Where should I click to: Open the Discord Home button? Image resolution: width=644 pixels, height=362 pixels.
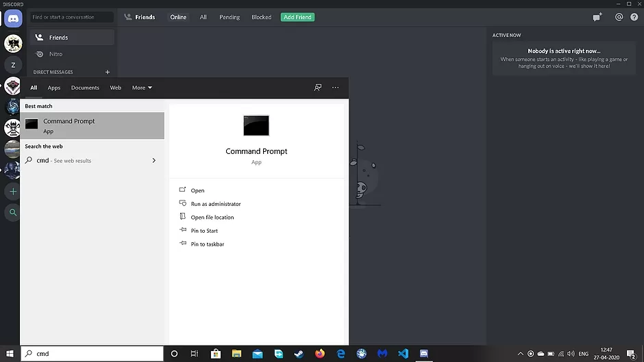click(x=13, y=18)
